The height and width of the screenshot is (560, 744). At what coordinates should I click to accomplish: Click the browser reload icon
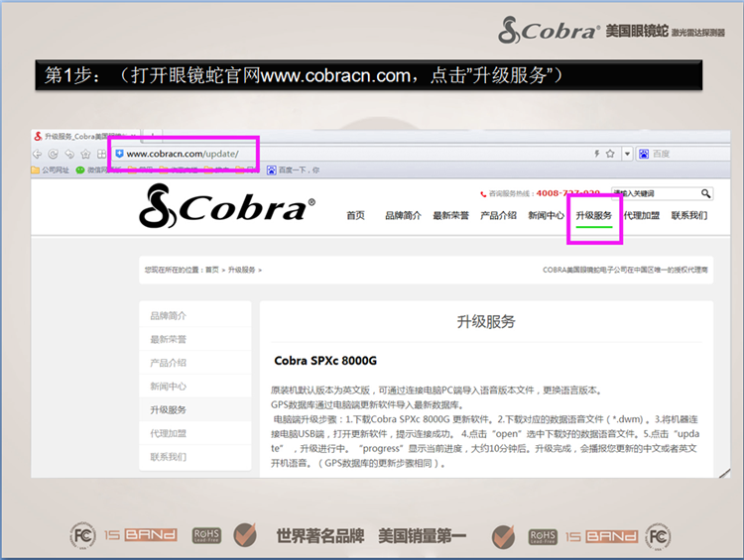tap(54, 154)
